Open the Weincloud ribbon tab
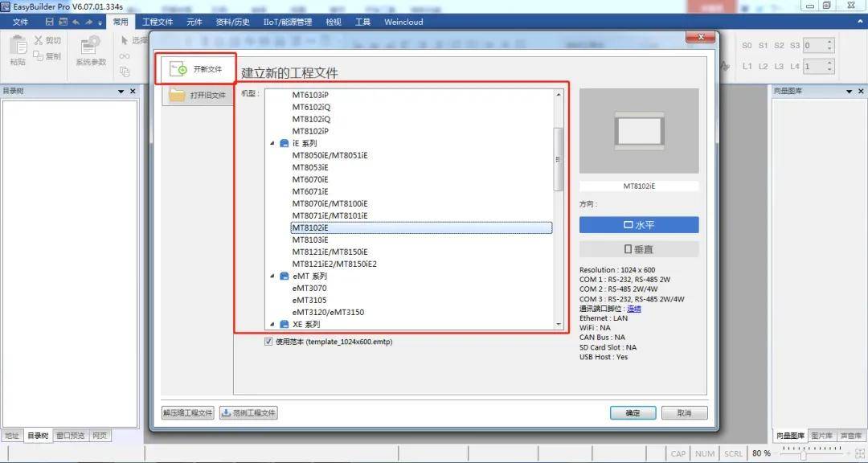The image size is (868, 463). pyautogui.click(x=403, y=22)
